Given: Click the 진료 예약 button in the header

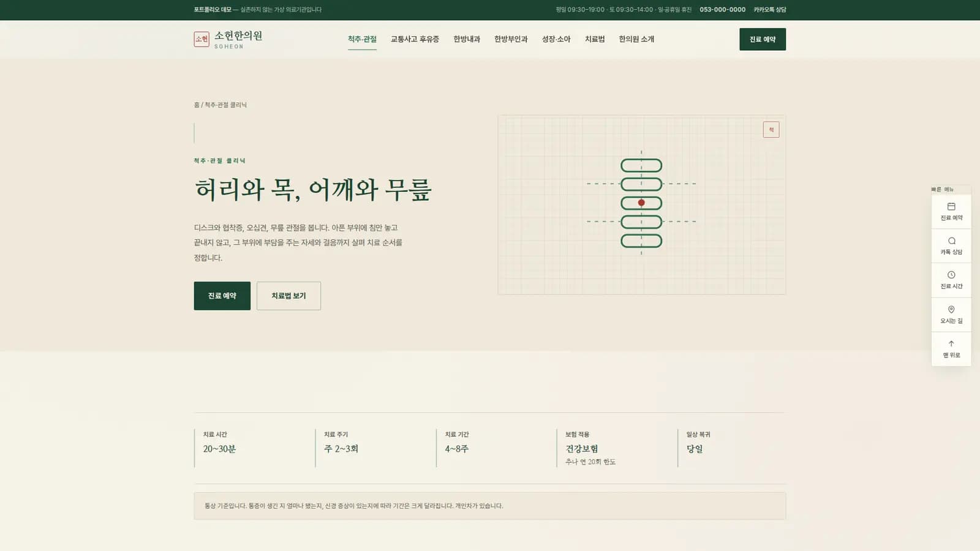Looking at the screenshot, I should click(x=763, y=39).
